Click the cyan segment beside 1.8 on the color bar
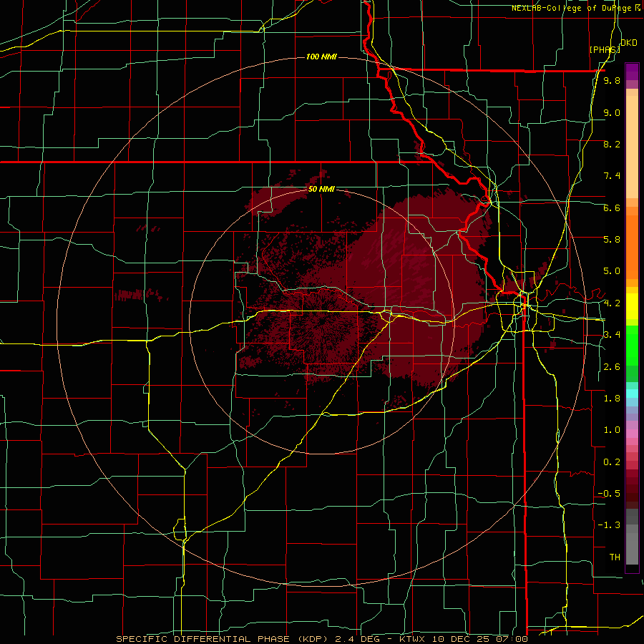 pyautogui.click(x=632, y=394)
